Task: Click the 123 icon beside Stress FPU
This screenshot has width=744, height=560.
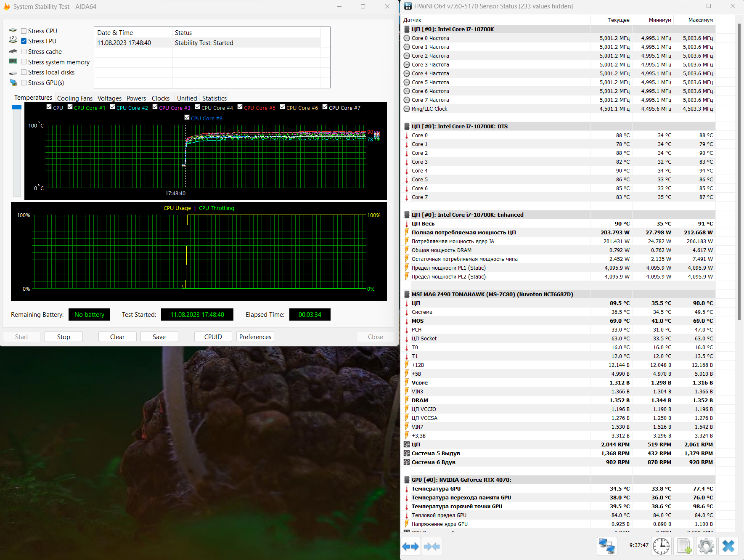Action: 13,40
